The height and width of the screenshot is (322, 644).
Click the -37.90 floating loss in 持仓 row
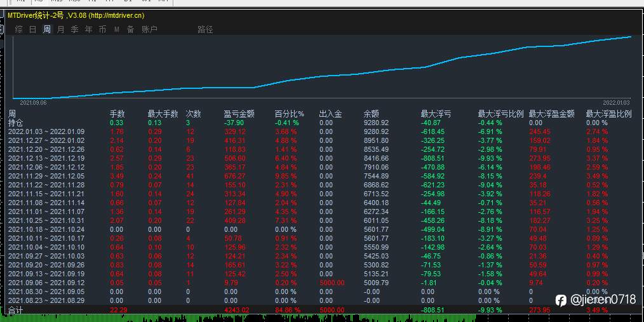click(x=234, y=123)
